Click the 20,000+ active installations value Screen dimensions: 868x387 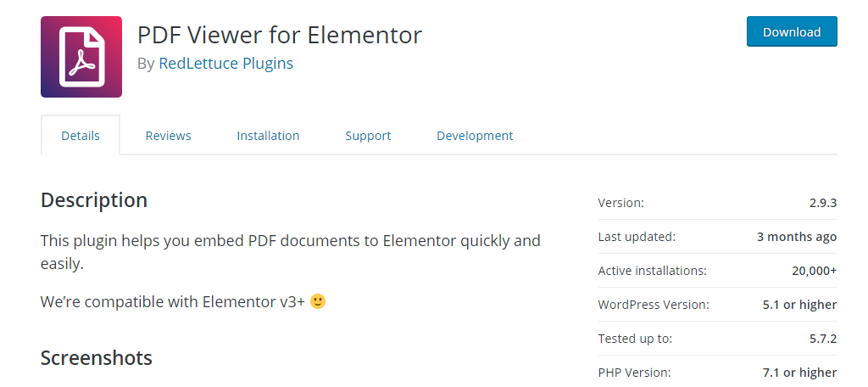click(815, 271)
